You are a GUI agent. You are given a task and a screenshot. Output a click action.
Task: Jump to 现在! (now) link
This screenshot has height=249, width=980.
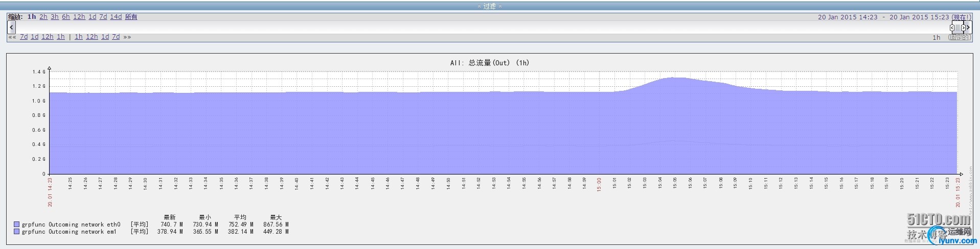(962, 17)
